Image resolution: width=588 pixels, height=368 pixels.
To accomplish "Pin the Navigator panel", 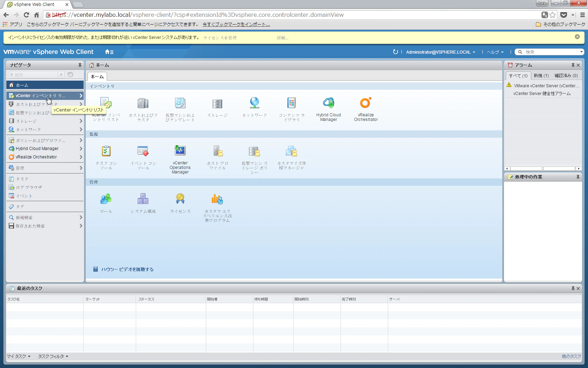I will tap(80, 65).
